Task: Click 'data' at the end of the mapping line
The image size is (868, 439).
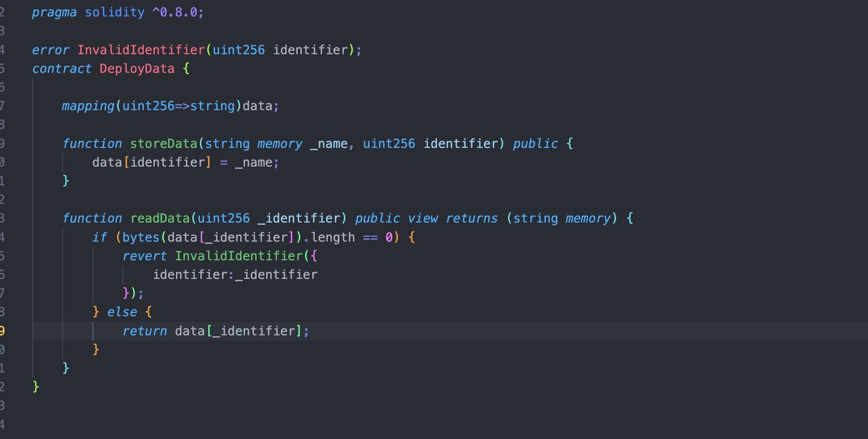Action: (x=257, y=106)
